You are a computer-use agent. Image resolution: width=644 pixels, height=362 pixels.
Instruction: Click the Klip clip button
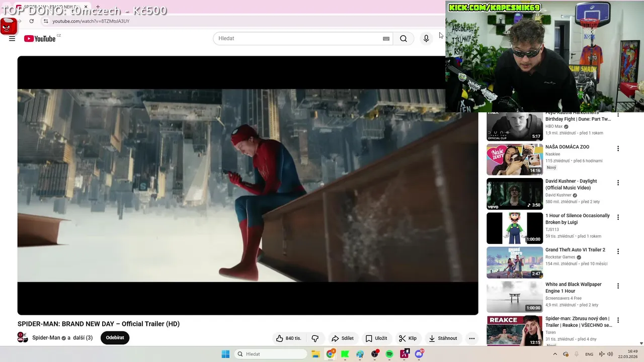pyautogui.click(x=408, y=338)
